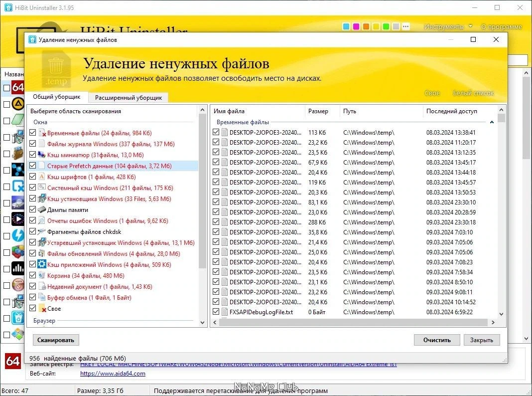
Task: Open the О программе menu
Action: coord(502,26)
